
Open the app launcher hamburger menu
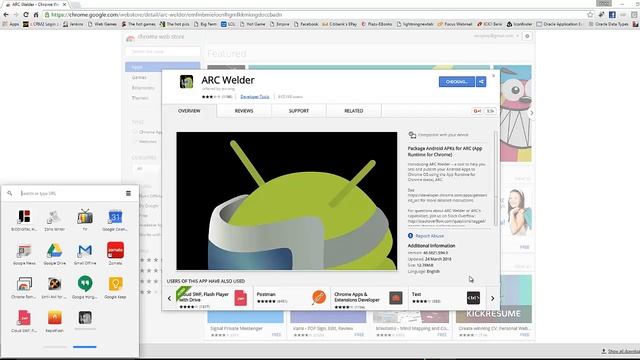[128, 193]
